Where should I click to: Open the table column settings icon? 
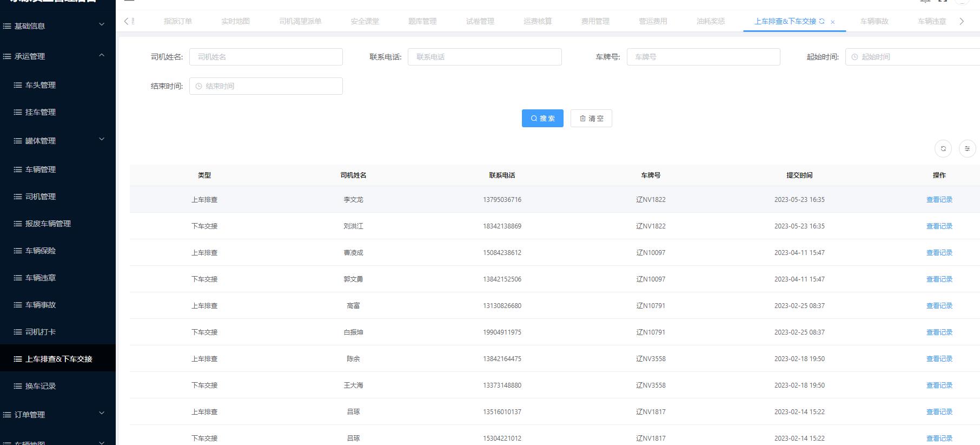[x=967, y=148]
